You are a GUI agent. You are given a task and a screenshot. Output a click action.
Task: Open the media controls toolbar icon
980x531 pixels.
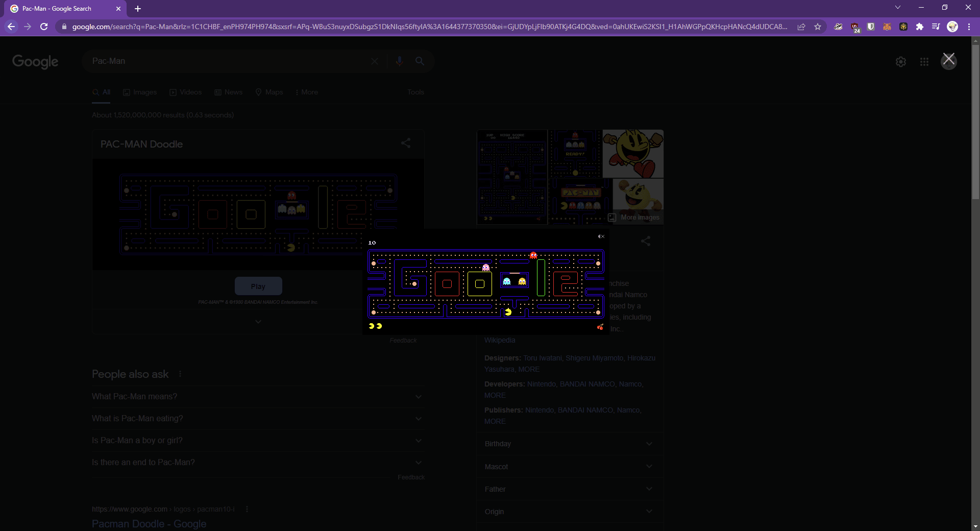tap(936, 27)
